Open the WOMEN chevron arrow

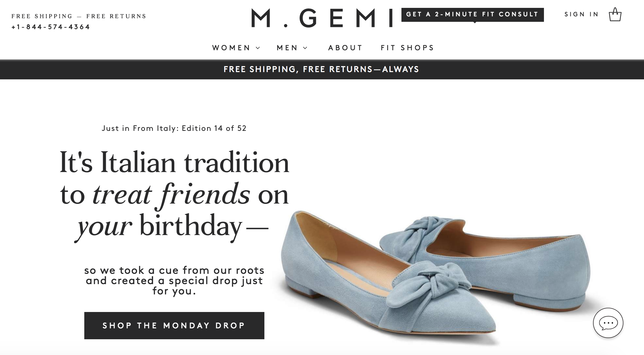pos(258,48)
